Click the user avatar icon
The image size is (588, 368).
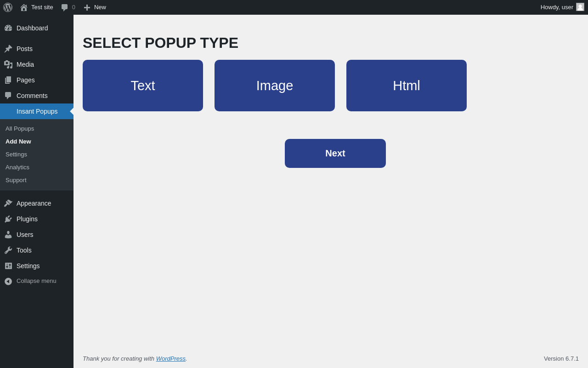[x=580, y=7]
